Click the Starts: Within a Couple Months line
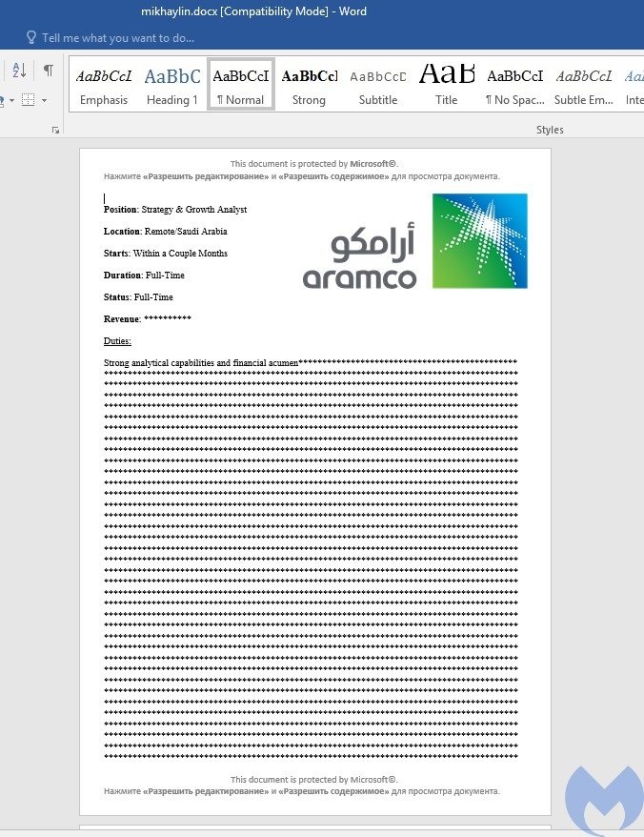This screenshot has width=644, height=837. (166, 253)
